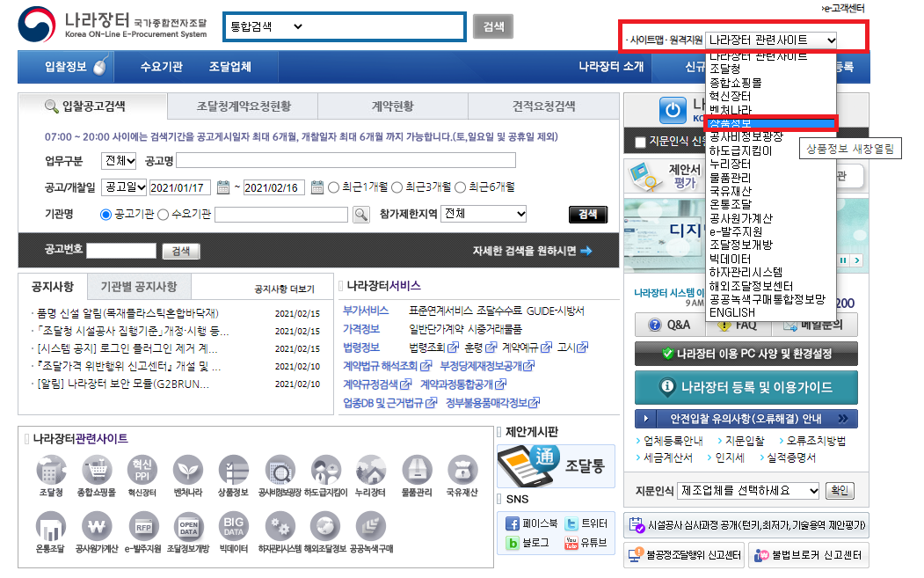The height and width of the screenshot is (578, 924).
Task: Open 공지사항 더보기 link
Action: pyautogui.click(x=285, y=289)
